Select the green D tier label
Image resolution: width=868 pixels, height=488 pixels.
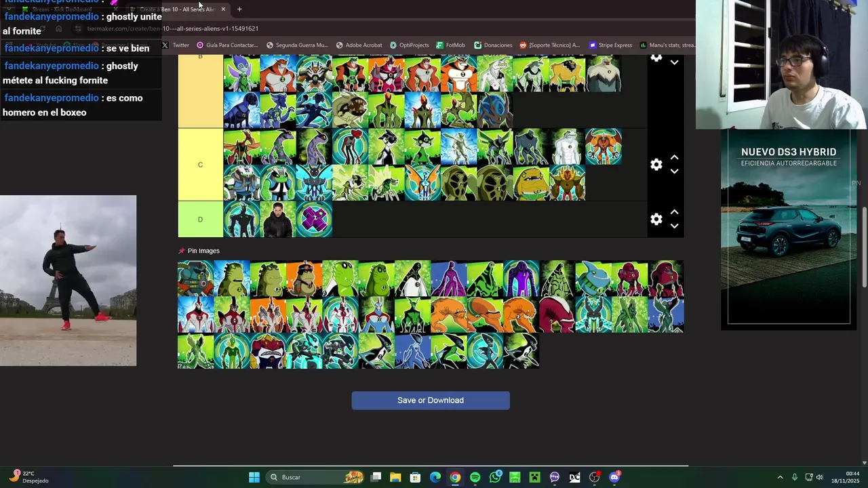(200, 219)
